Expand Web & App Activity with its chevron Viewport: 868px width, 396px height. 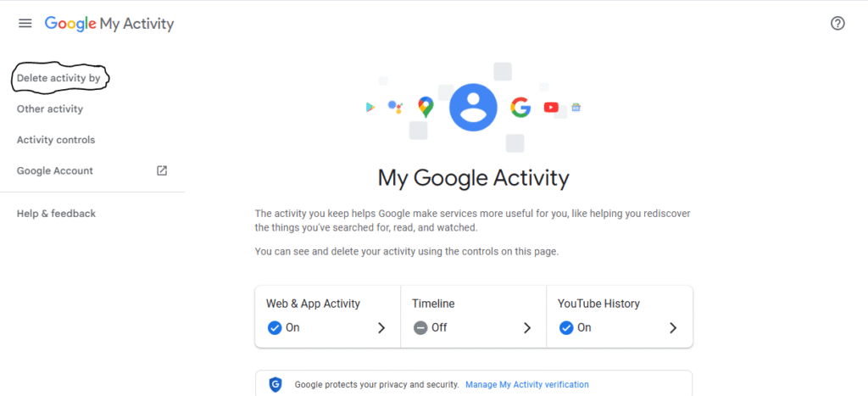click(381, 328)
